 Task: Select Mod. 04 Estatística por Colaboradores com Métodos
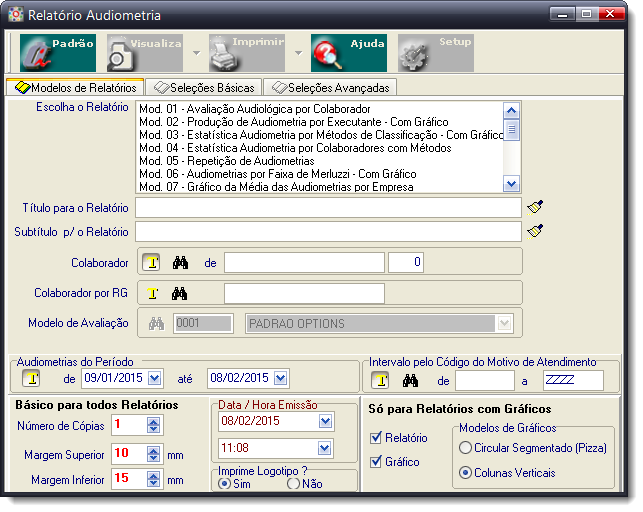pos(295,148)
